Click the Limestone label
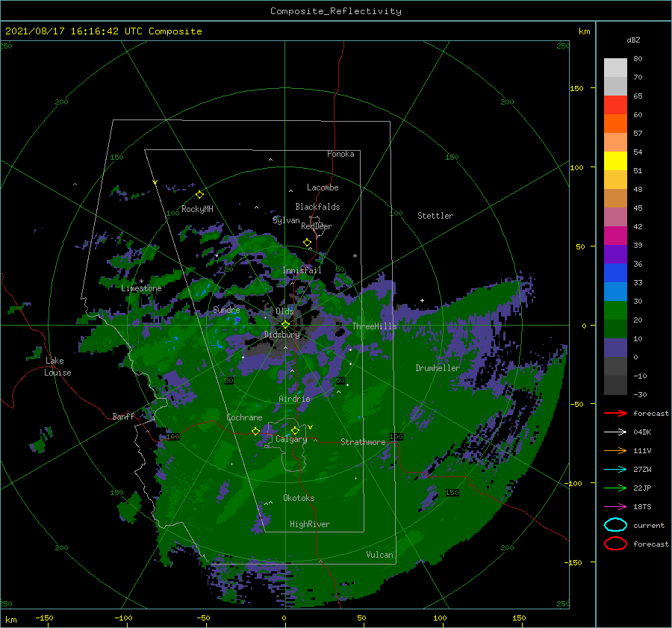This screenshot has height=628, width=672. tap(141, 288)
